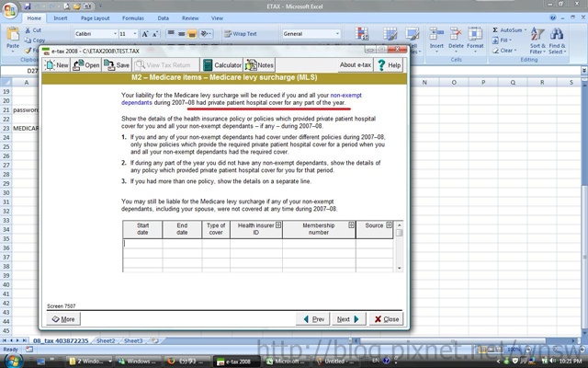The image size is (588, 368).
Task: Expand the Source column help icon
Action: tap(389, 224)
